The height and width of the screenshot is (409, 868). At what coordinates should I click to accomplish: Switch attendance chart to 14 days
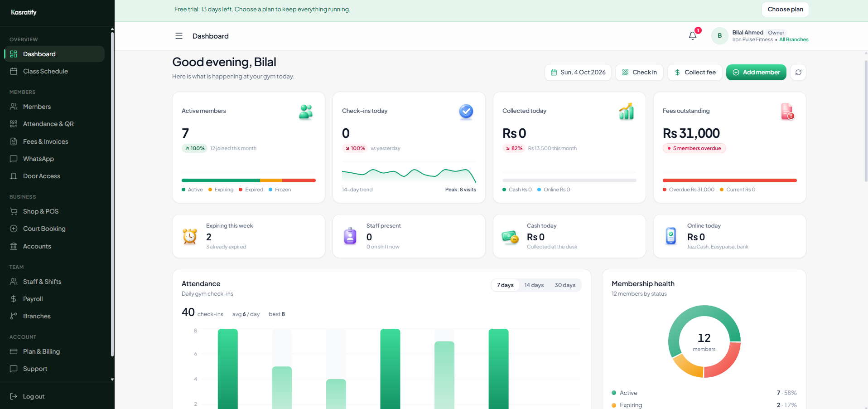tap(534, 285)
